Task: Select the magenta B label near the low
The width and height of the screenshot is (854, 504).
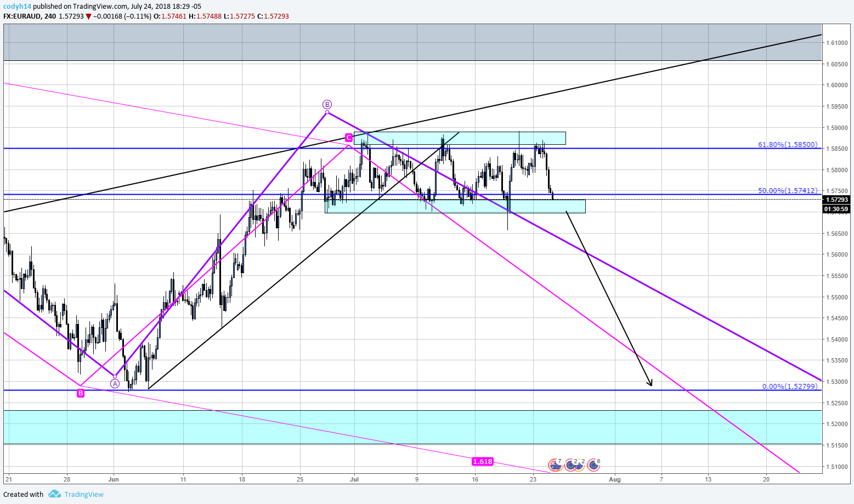Action: click(81, 393)
